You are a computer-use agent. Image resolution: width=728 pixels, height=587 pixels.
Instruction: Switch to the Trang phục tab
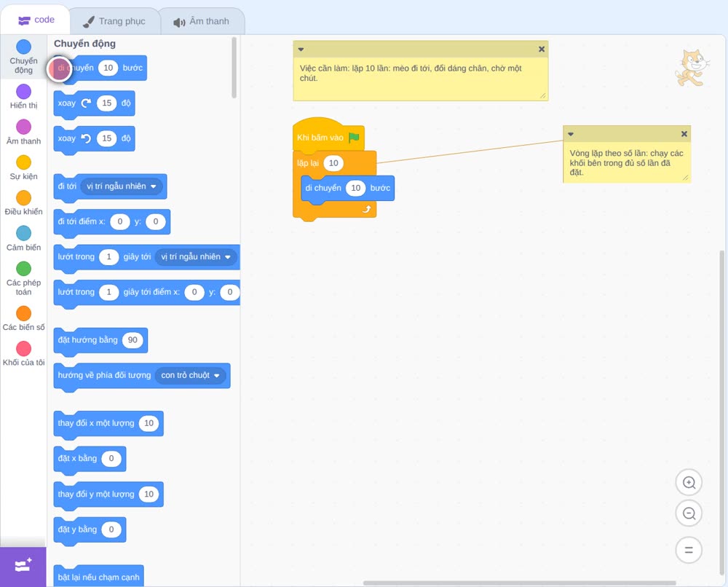pos(114,21)
